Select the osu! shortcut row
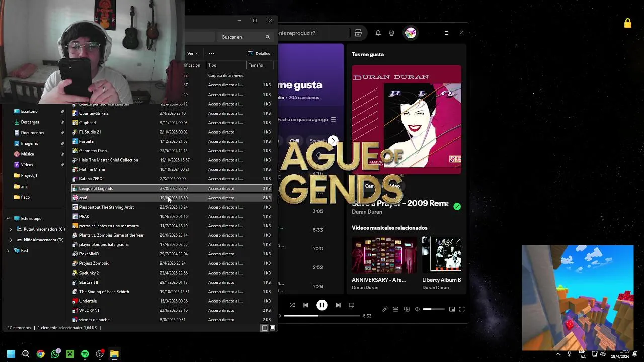Image resolution: width=644 pixels, height=362 pixels. pyautogui.click(x=172, y=198)
